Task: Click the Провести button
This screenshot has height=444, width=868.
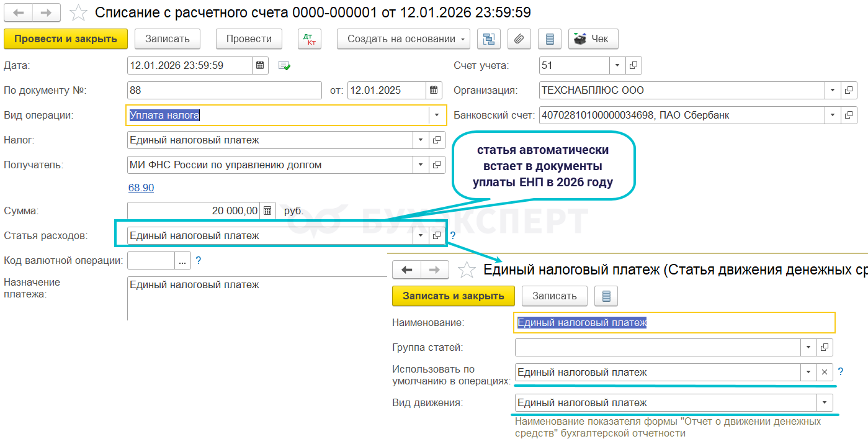Action: 249,39
